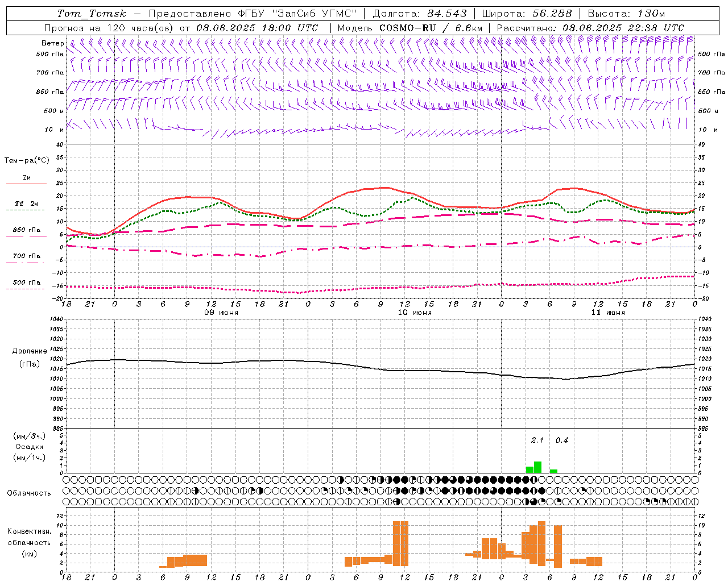This screenshot has width=728, height=582.
Task: Click the '(мм/1ч.)' precipitation unit label
Action: 30,458
